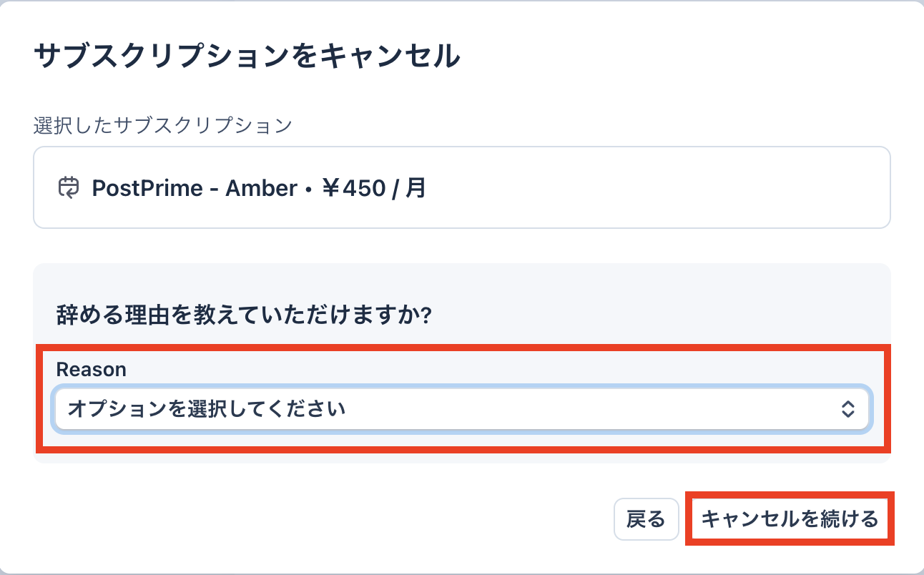Click the sync arrows calendar icon beside PostPrime

click(68, 187)
